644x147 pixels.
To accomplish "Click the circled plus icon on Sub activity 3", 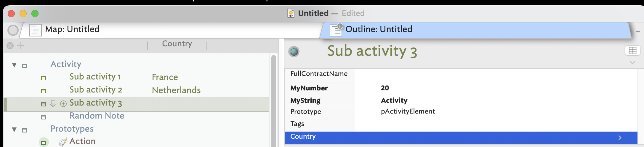I will [63, 103].
